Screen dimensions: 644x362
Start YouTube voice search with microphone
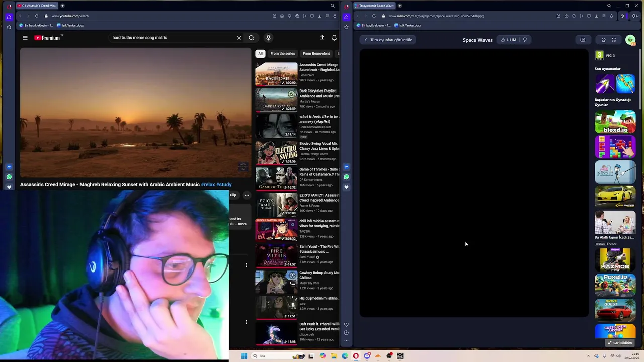(268, 38)
